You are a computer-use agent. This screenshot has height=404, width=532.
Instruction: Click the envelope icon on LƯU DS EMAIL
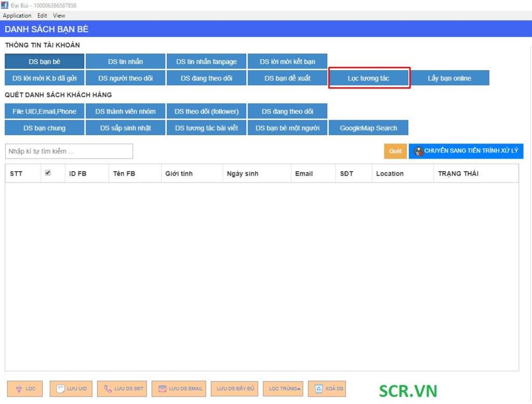click(163, 388)
